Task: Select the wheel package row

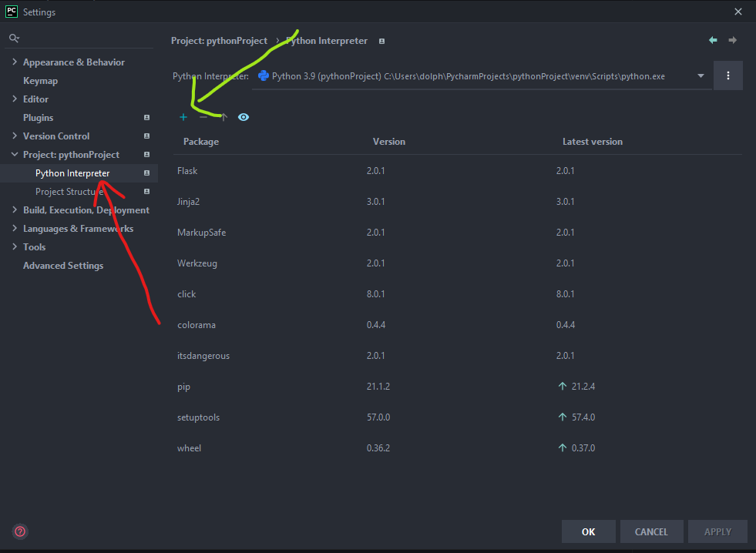Action: [457, 448]
